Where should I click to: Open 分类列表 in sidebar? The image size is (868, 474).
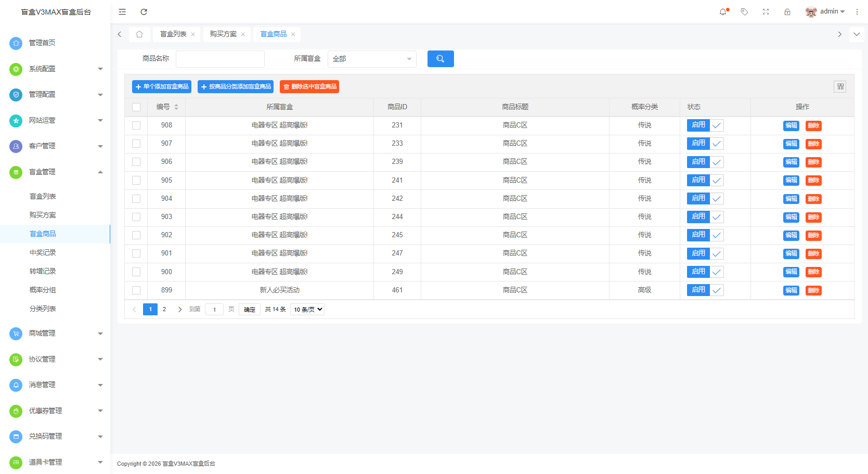point(43,309)
